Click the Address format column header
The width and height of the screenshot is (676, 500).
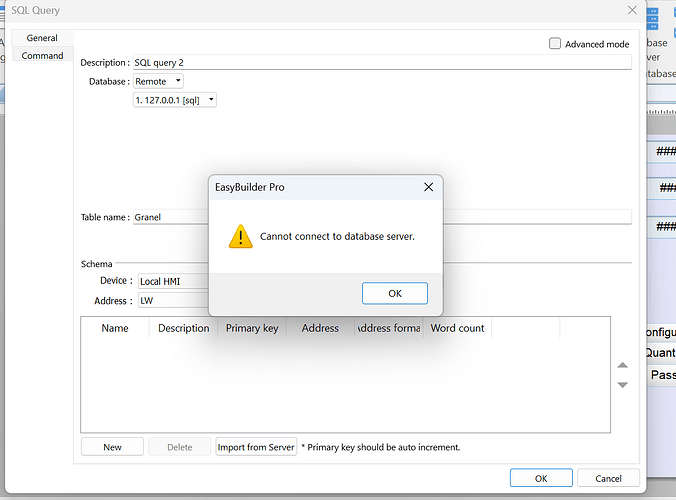click(x=389, y=328)
